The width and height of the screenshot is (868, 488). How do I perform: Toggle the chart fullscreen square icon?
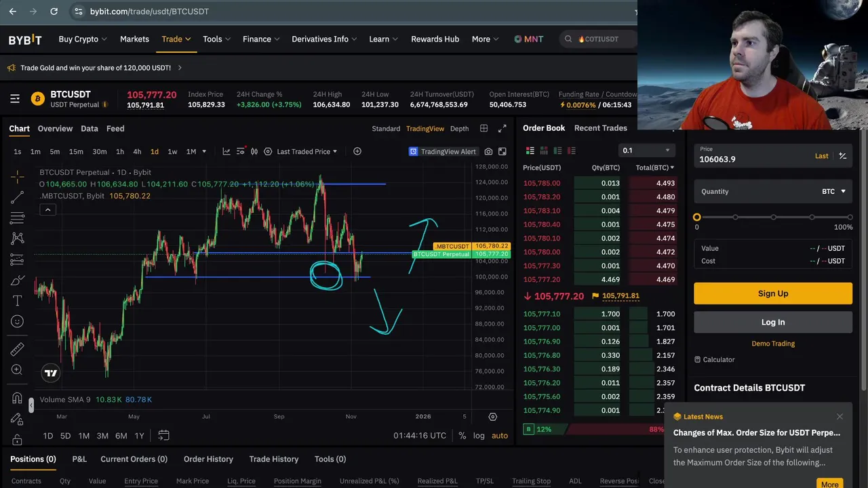click(502, 152)
